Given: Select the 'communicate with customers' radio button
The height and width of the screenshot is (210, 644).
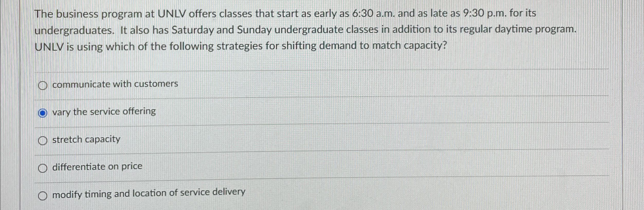Looking at the screenshot, I should (43, 84).
